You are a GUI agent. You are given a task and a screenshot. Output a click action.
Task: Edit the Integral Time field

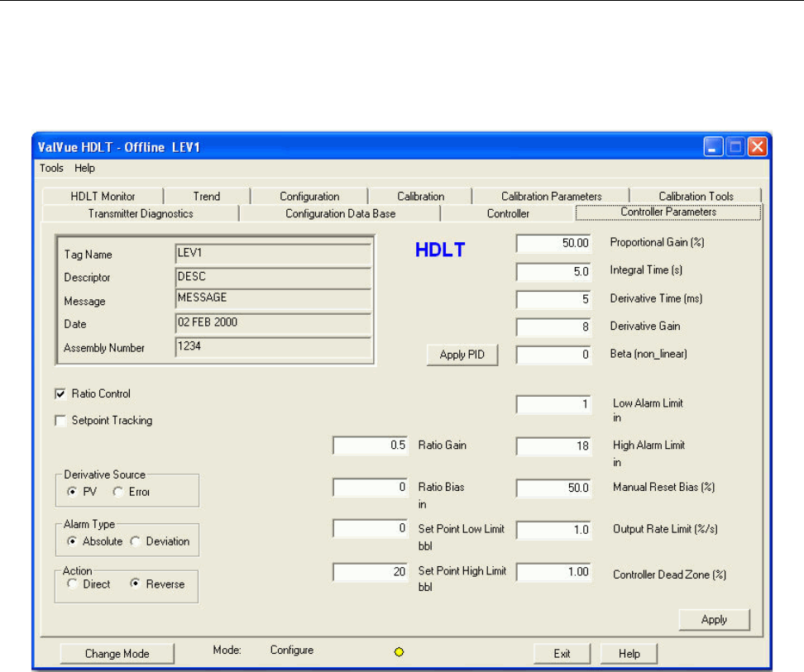coord(553,271)
